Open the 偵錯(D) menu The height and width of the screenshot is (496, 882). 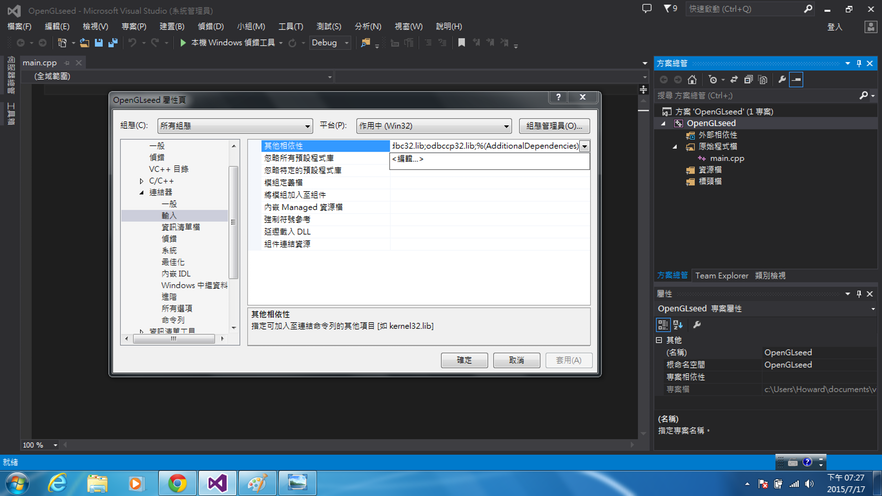pyautogui.click(x=210, y=26)
